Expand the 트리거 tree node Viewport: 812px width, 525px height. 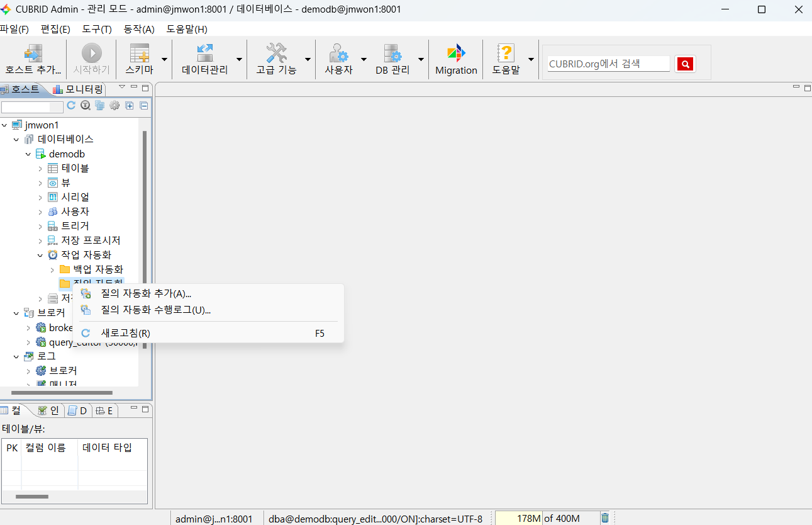[40, 227]
